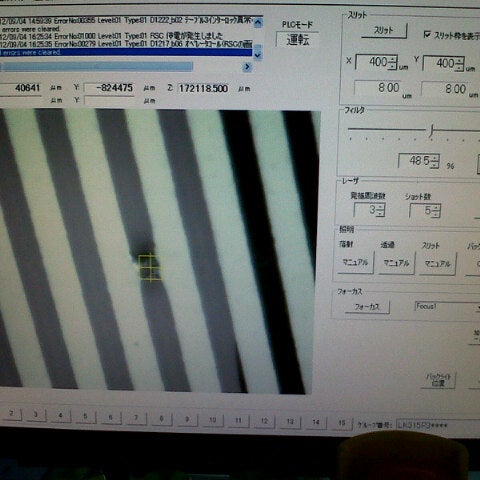Click the filter 48.5 % spinner arrows
Screen dimensions: 480x480
pyautogui.click(x=435, y=161)
